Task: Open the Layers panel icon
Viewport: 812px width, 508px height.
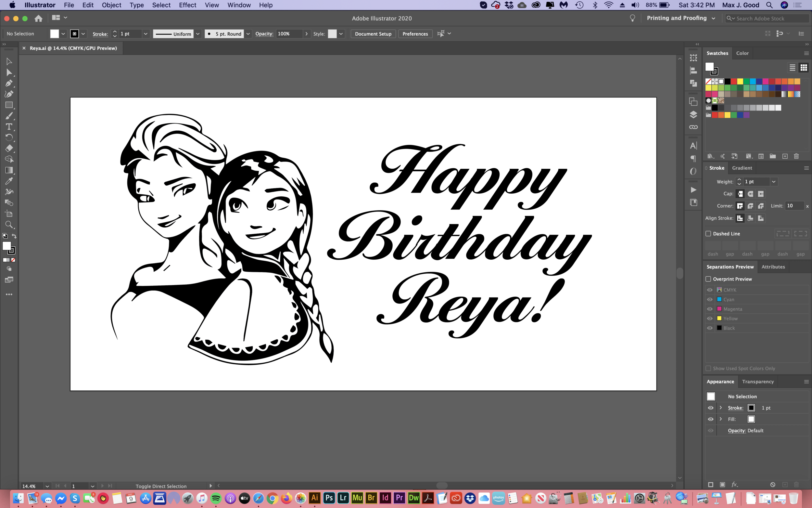Action: pyautogui.click(x=693, y=115)
